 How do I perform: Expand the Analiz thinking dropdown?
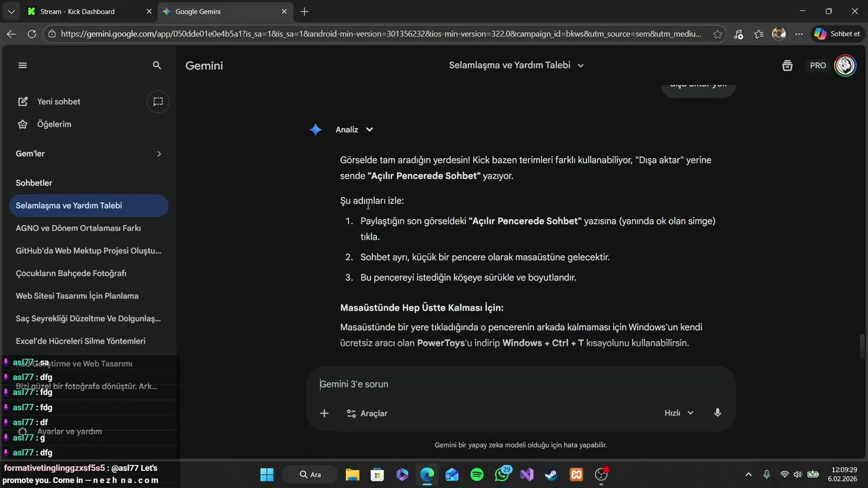[355, 129]
